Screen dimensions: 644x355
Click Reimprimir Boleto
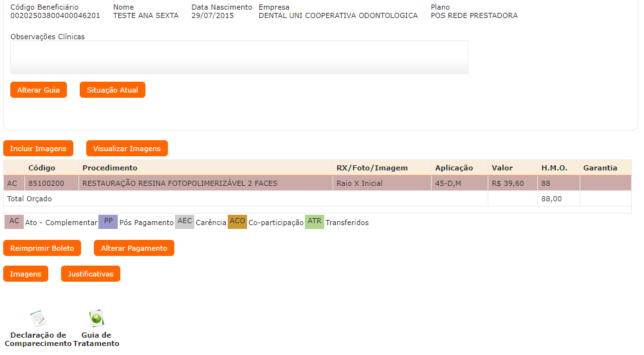42,248
